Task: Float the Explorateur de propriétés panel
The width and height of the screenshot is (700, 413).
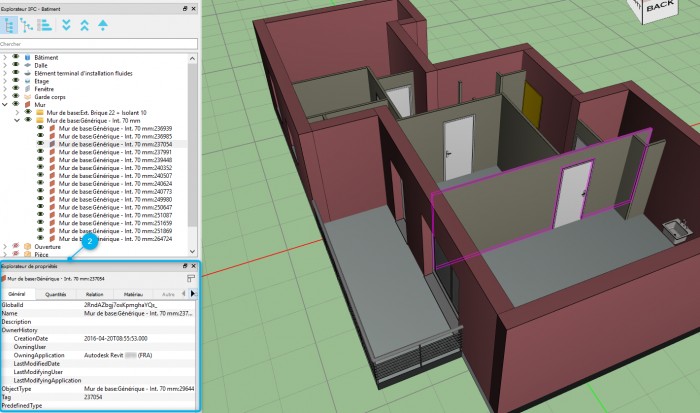Action: (x=185, y=266)
